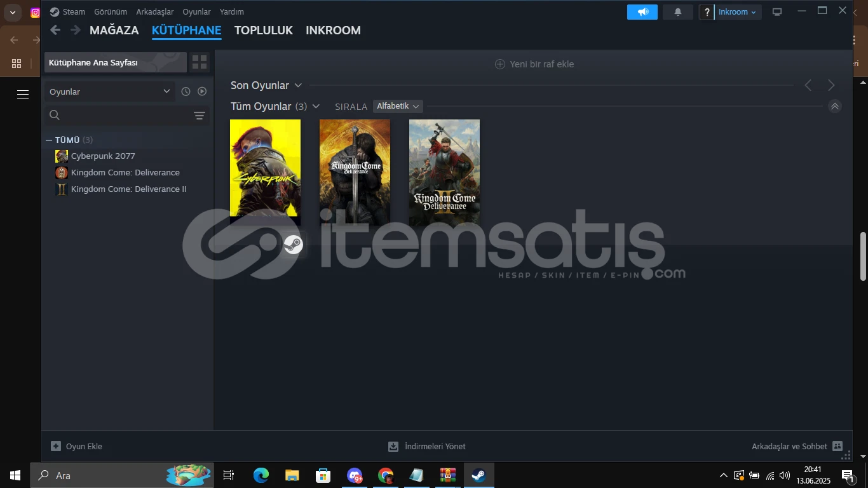Click Oyun Ekle label

coord(84,447)
